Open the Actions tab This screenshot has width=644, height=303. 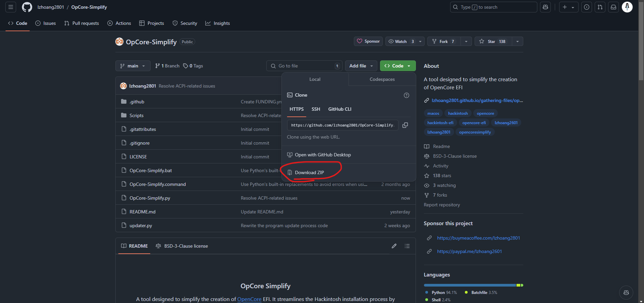(119, 23)
